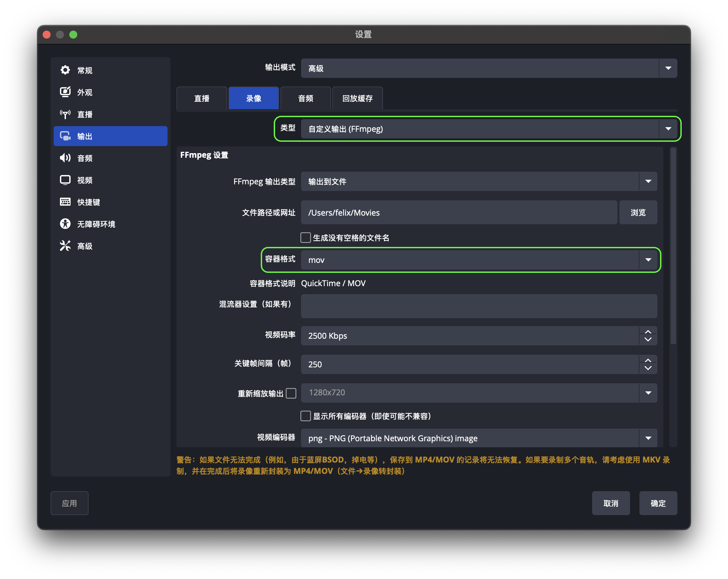Open 无障碍环境 settings page
Image resolution: width=728 pixels, height=579 pixels.
(111, 224)
